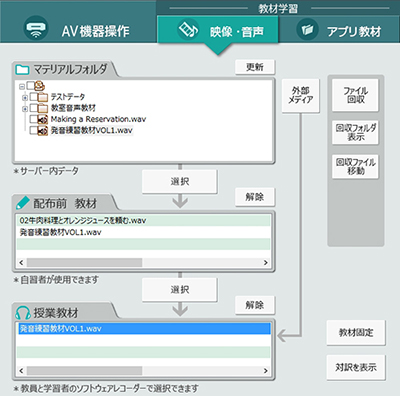Check the 発音練習教材VOL1.wav checkbox in tree
This screenshot has width=400, height=396.
coord(33,130)
